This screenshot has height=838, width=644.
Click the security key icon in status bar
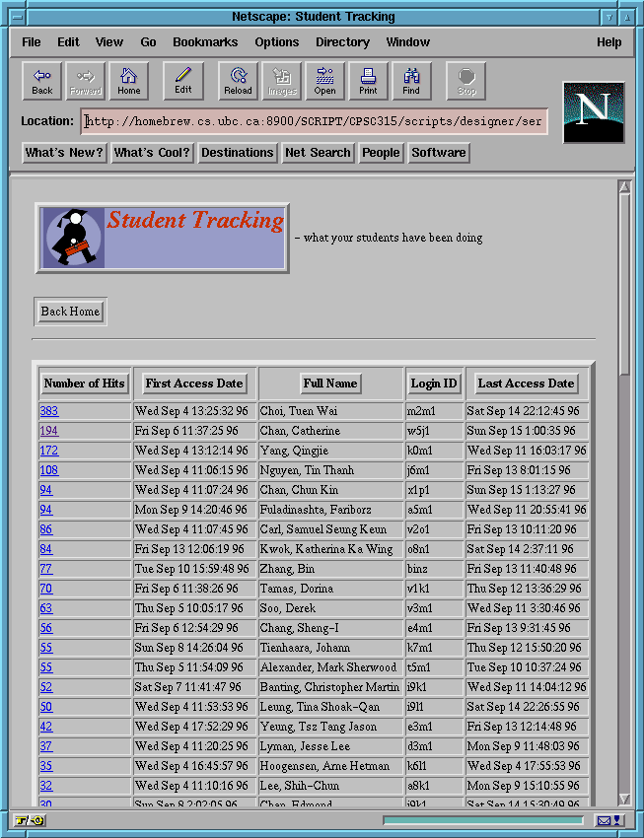tap(30, 820)
